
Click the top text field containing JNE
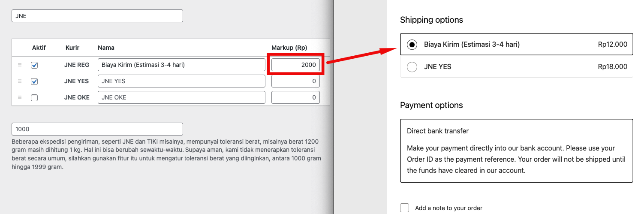tap(97, 16)
